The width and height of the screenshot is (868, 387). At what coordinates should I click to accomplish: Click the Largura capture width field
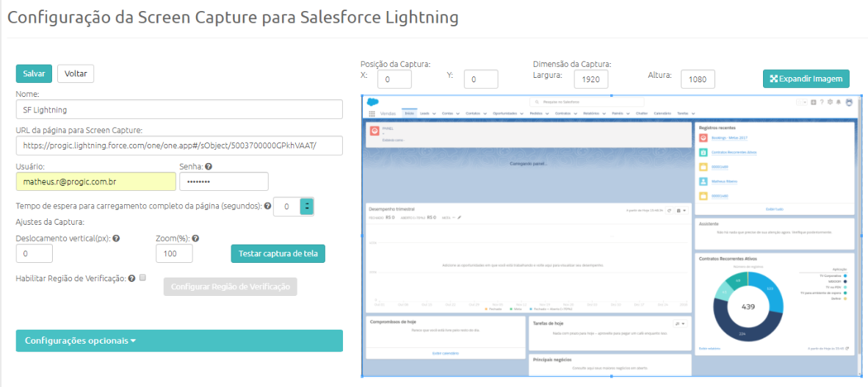tap(591, 79)
